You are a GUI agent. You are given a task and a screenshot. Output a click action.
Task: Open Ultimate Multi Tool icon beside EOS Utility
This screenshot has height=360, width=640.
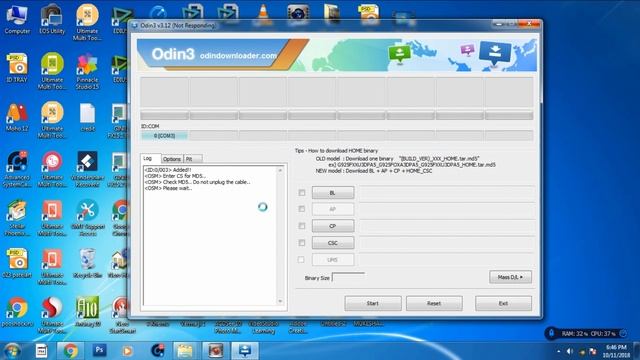pos(87,22)
